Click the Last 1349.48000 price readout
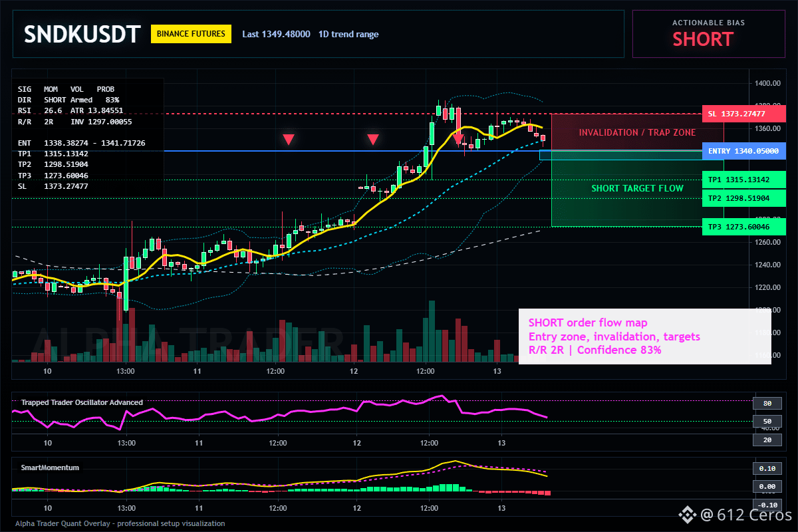The height and width of the screenshot is (532, 798). (276, 34)
